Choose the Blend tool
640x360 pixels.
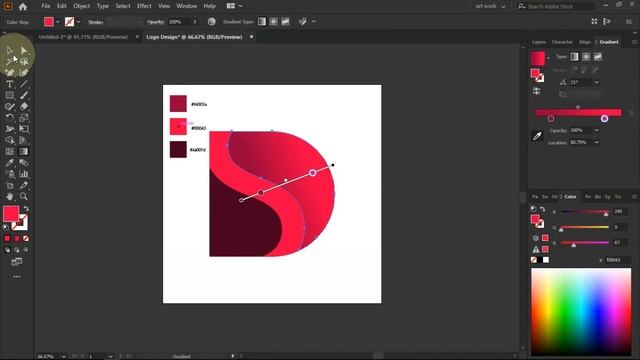[24, 162]
